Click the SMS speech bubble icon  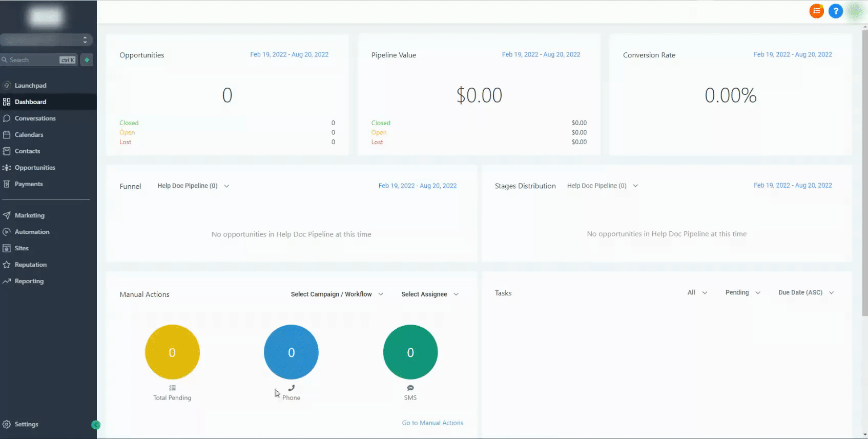click(410, 388)
